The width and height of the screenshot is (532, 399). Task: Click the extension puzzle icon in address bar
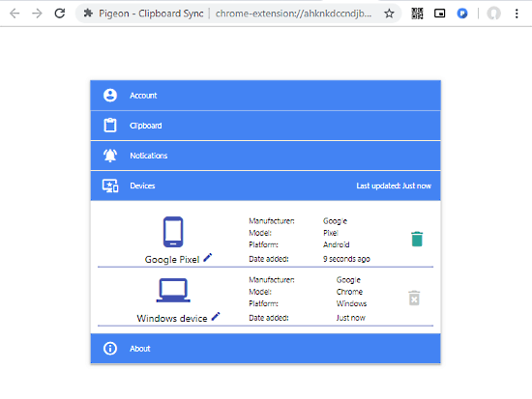tap(88, 14)
